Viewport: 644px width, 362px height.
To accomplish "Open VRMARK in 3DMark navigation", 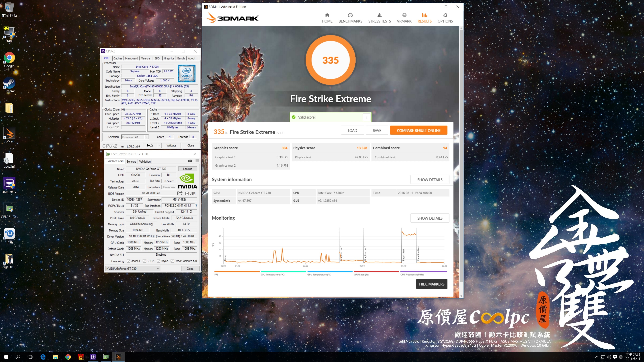I will tap(404, 18).
